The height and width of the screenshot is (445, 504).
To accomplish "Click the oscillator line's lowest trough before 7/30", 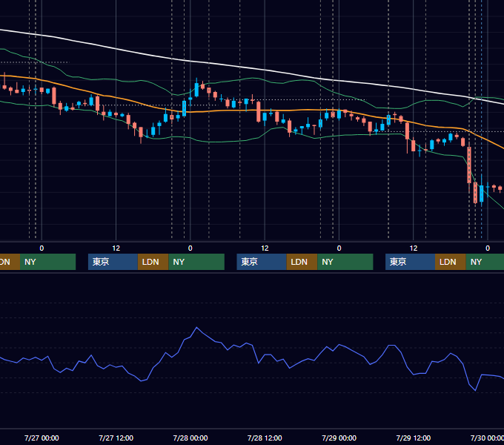I will [x=475, y=390].
